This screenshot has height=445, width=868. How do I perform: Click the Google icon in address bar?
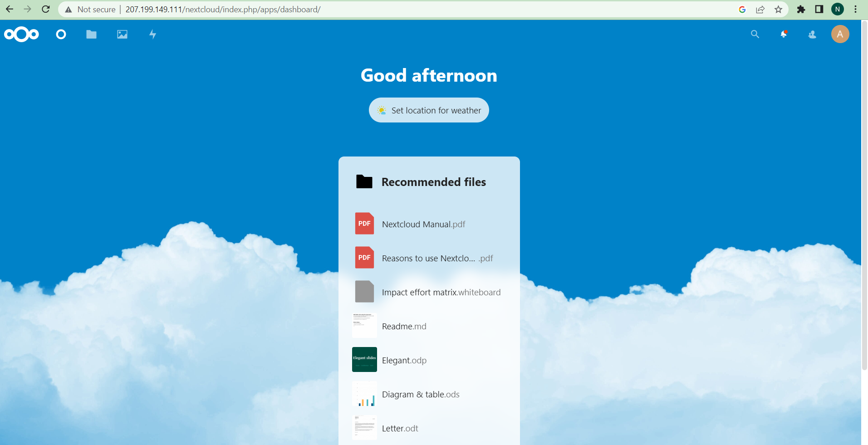[742, 10]
